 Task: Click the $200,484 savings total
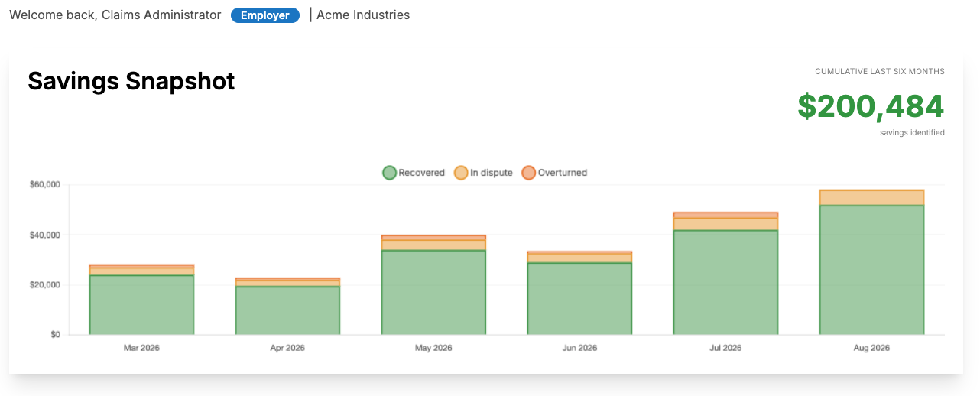tap(871, 106)
